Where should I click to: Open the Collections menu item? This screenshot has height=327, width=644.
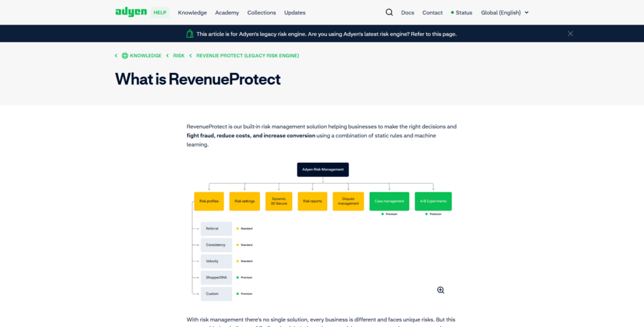coord(262,13)
